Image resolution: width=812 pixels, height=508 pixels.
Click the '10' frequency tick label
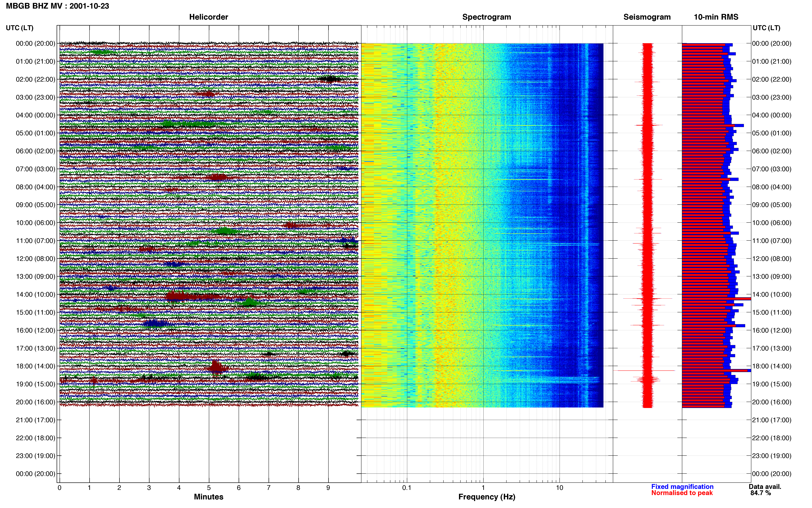tap(559, 488)
